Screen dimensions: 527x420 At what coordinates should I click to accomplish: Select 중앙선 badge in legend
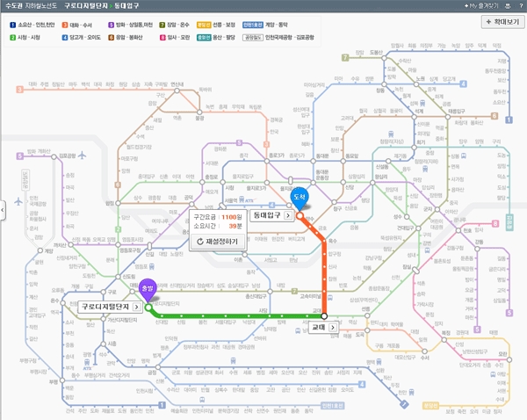[x=204, y=37]
